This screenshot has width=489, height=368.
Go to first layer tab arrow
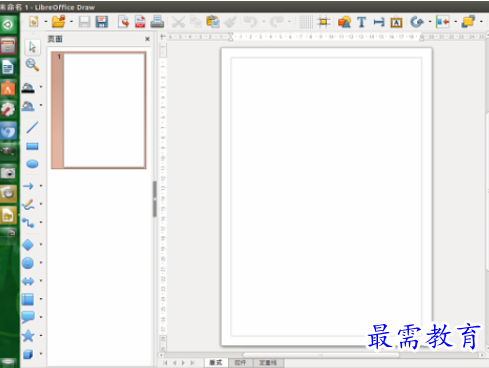click(166, 363)
